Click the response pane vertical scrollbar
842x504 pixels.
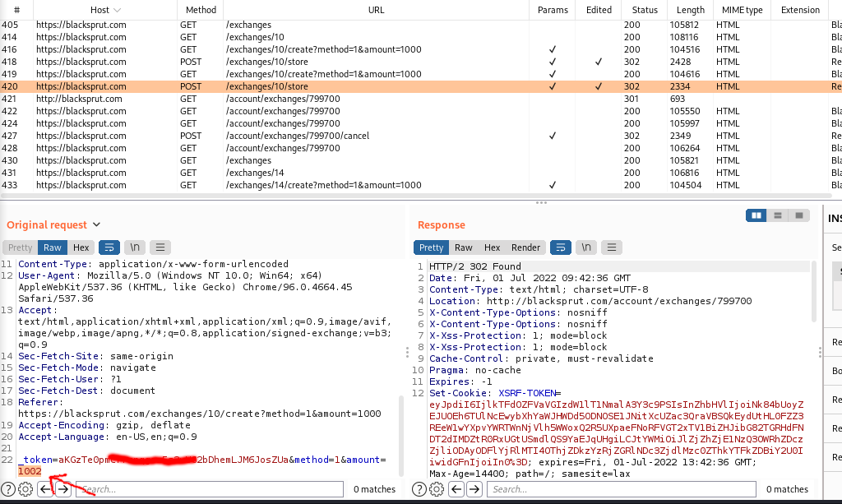(x=814, y=290)
